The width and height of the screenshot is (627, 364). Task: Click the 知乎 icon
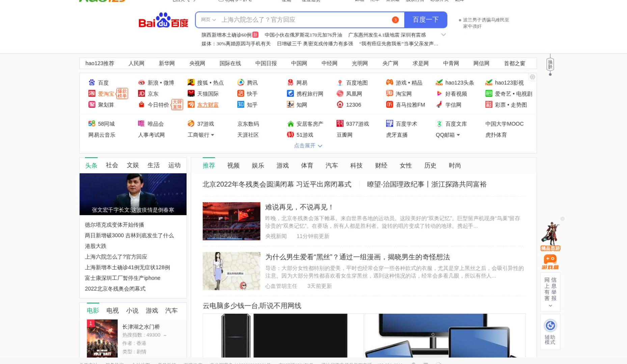tap(241, 105)
